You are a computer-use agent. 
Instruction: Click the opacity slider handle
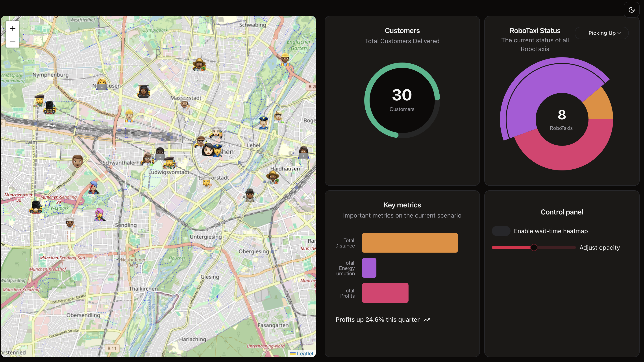(533, 247)
